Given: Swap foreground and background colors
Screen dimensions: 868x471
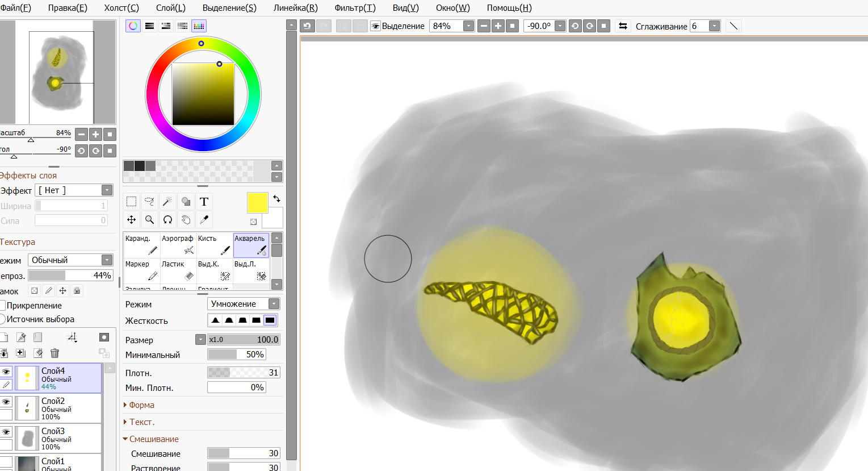Looking at the screenshot, I should click(x=276, y=199).
